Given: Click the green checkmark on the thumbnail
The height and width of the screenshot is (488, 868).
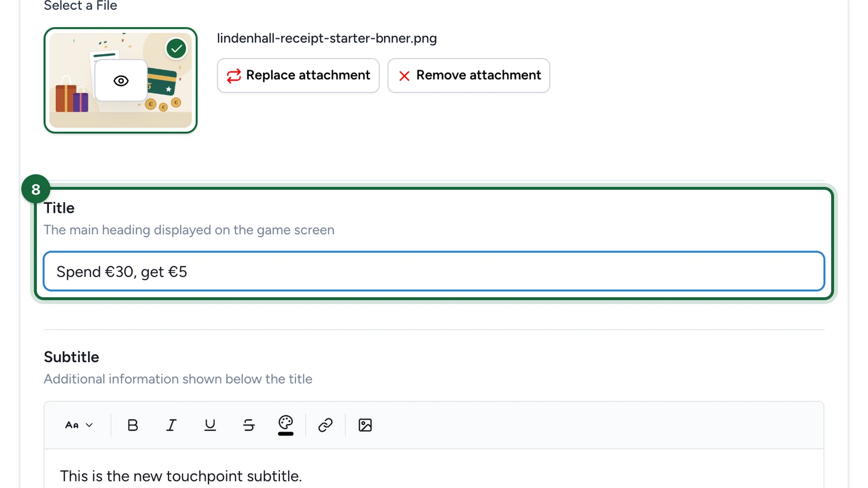Looking at the screenshot, I should pyautogui.click(x=176, y=49).
